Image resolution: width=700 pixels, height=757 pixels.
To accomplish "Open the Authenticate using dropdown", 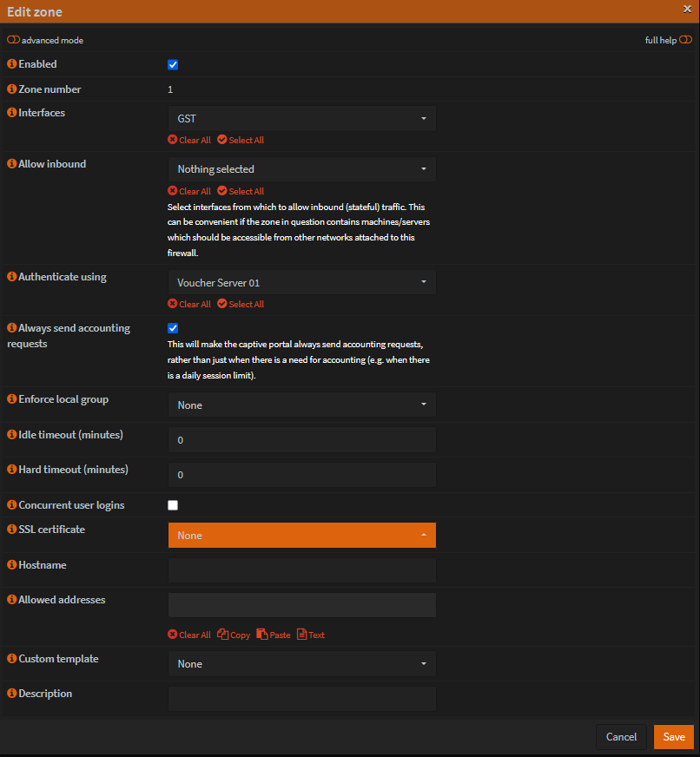I will 301,281.
